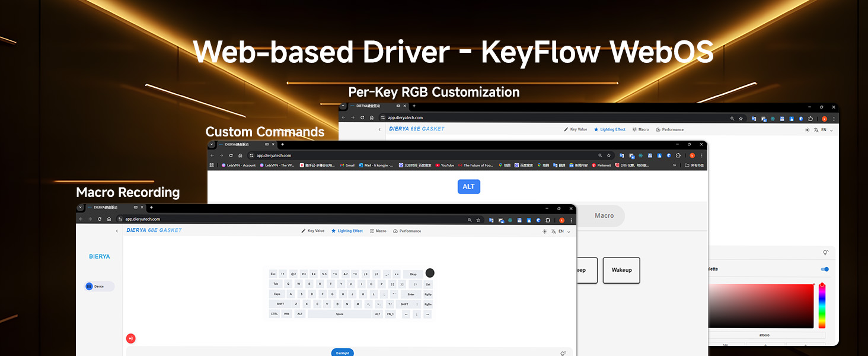Click the translate icon left of EN in front window

[x=553, y=231]
